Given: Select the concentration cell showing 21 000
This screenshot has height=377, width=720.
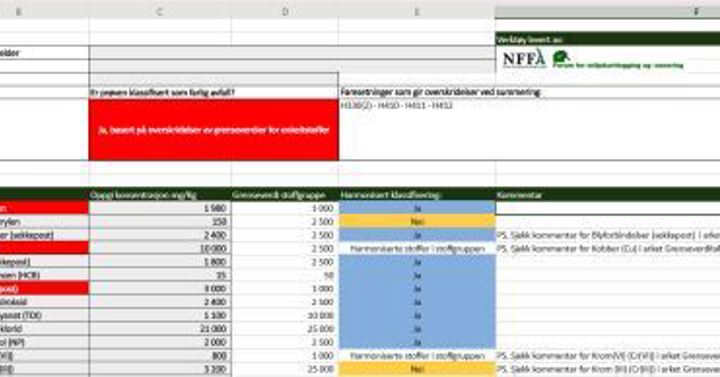Looking at the screenshot, I should pos(160,329).
